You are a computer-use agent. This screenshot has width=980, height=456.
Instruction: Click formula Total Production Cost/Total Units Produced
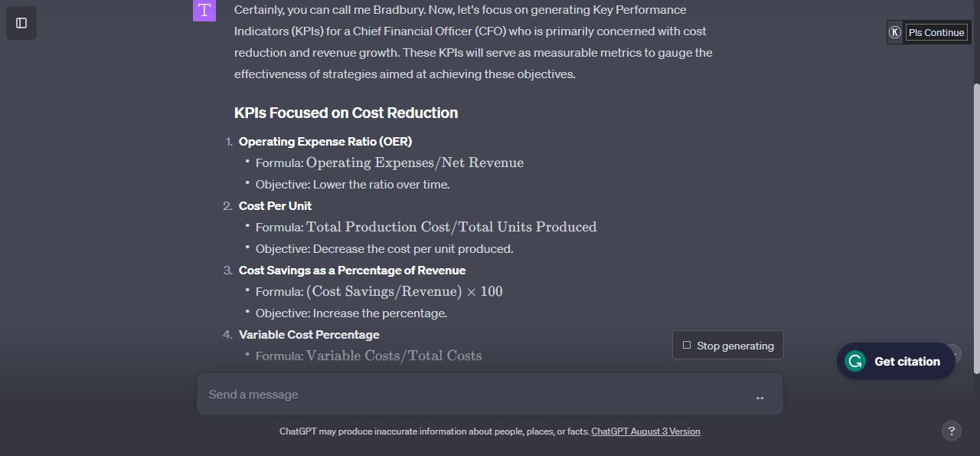(x=451, y=227)
